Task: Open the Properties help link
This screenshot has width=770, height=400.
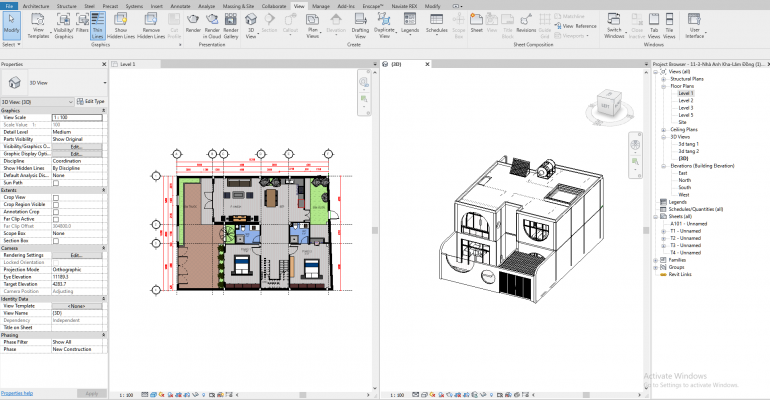Action: click(x=21, y=393)
